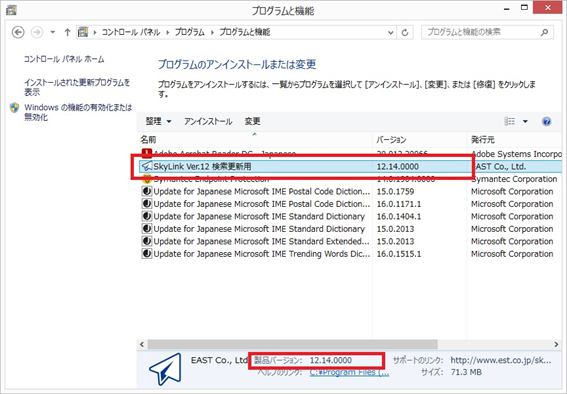Open Windows の機能の有効化または無効化 link
The image size is (567, 394).
[78, 112]
